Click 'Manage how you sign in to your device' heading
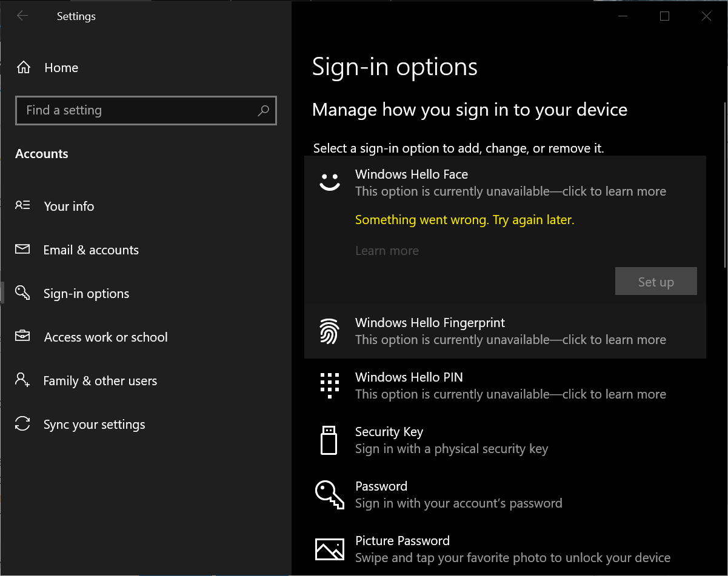This screenshot has height=576, width=728. click(470, 110)
